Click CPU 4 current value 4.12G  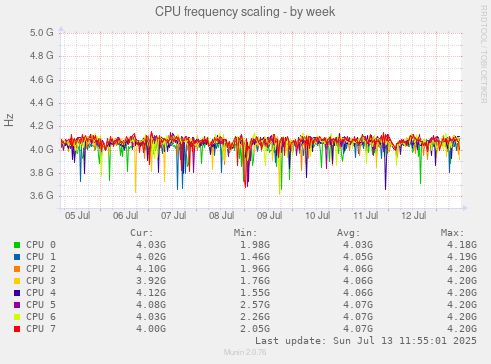[x=151, y=293]
